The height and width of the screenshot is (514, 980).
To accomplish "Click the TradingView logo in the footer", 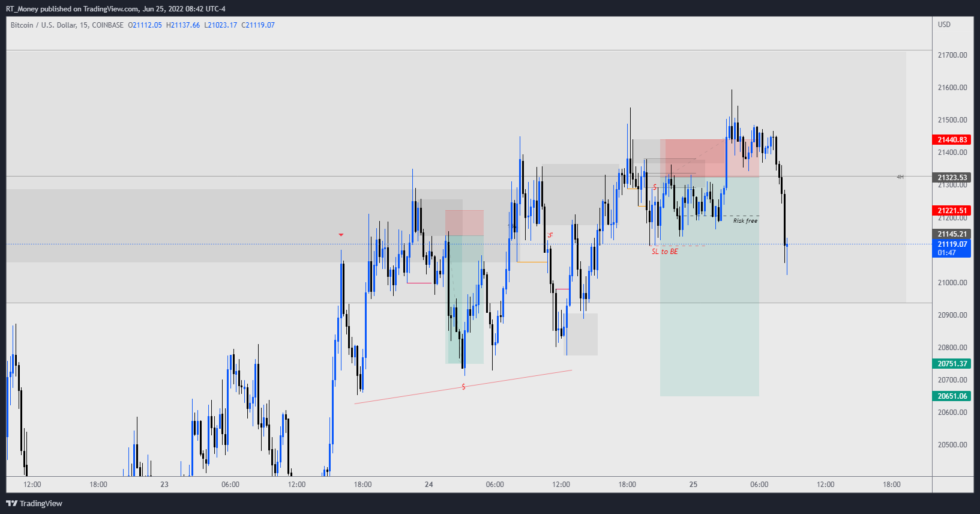I will point(34,503).
